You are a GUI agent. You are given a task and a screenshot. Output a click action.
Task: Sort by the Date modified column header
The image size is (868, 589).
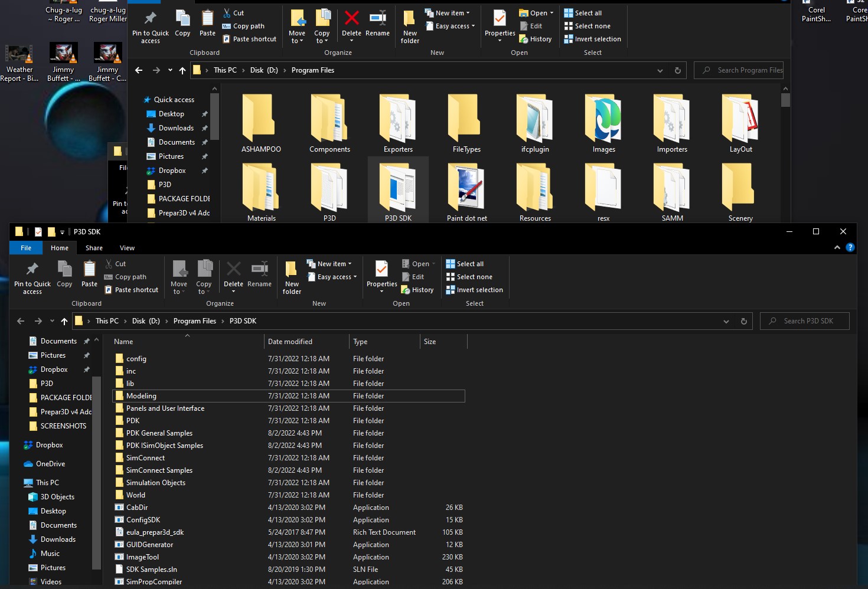point(290,342)
